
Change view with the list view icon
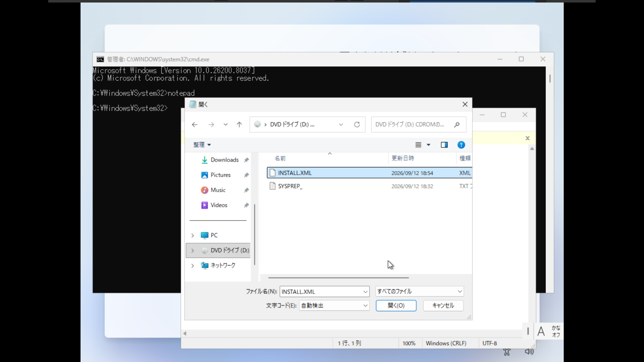click(x=418, y=145)
